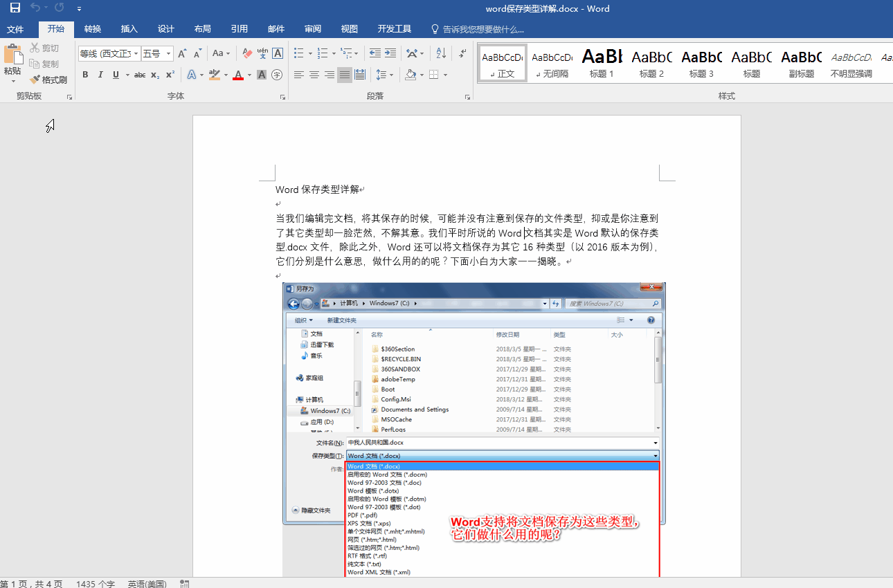Switch to the 视图 (View) tab
The image size is (893, 588).
pyautogui.click(x=350, y=29)
